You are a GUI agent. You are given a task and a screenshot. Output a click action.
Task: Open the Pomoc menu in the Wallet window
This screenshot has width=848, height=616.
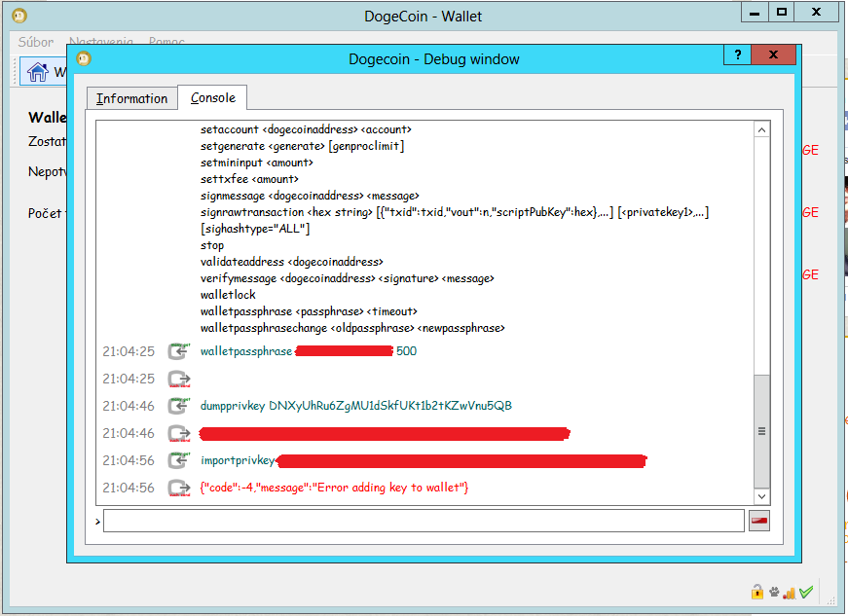coord(166,42)
